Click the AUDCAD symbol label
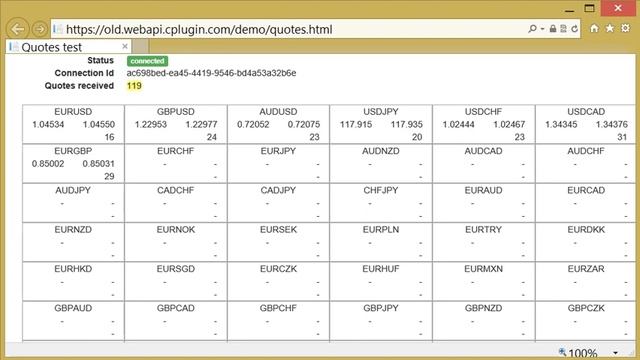640x360 pixels. click(483, 151)
